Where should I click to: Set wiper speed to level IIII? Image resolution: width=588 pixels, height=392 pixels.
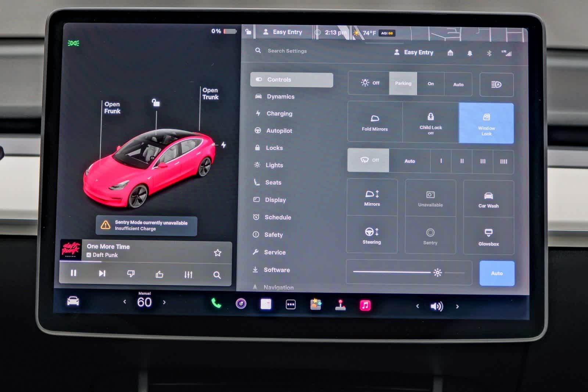coord(503,162)
